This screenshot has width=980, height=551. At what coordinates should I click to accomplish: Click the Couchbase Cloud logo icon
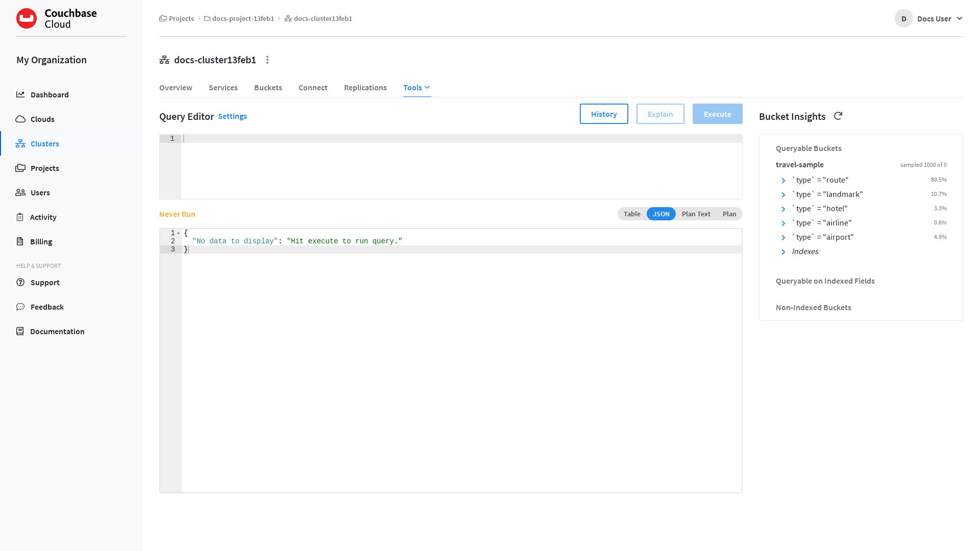click(x=27, y=18)
